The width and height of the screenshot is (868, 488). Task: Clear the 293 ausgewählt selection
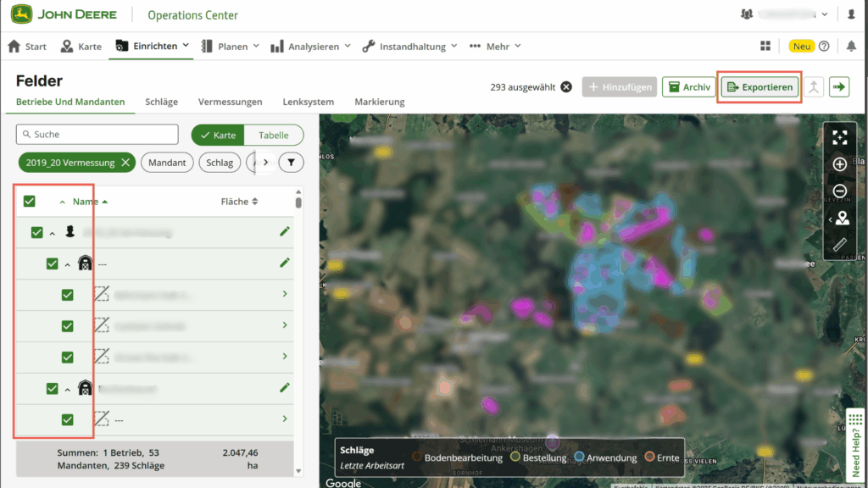(x=566, y=86)
